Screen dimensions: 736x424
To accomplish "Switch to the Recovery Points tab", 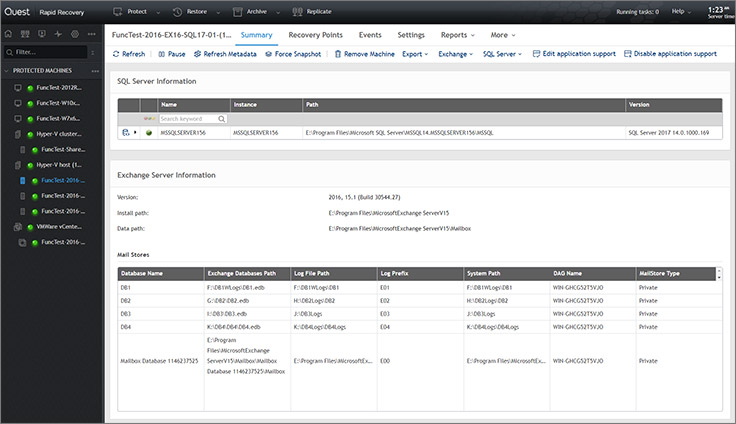I will (315, 35).
